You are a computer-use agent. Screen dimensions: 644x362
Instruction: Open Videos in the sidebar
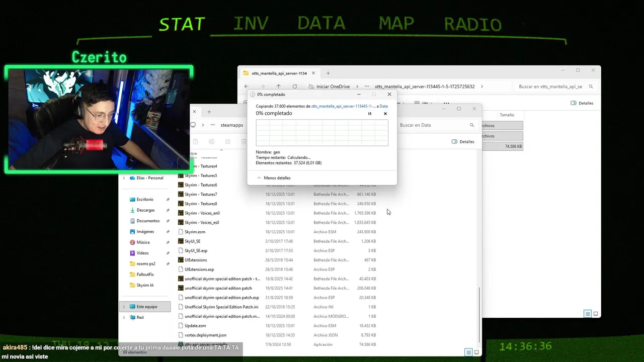point(142,253)
